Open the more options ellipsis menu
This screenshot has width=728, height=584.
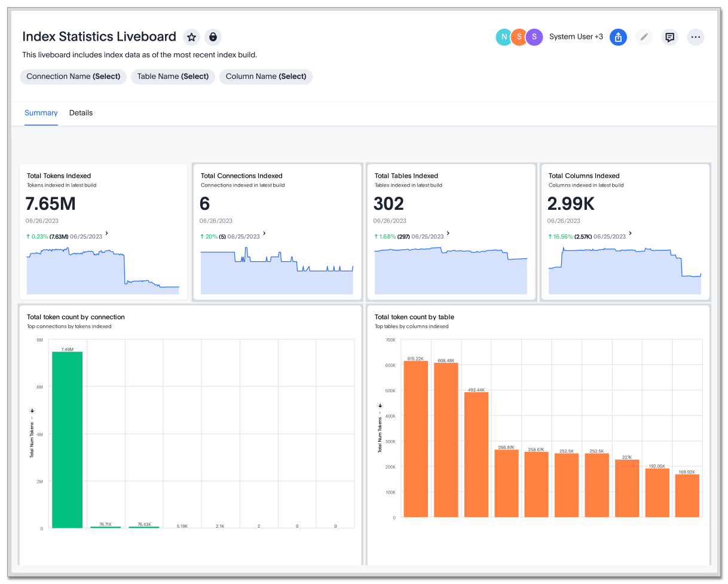click(x=695, y=37)
